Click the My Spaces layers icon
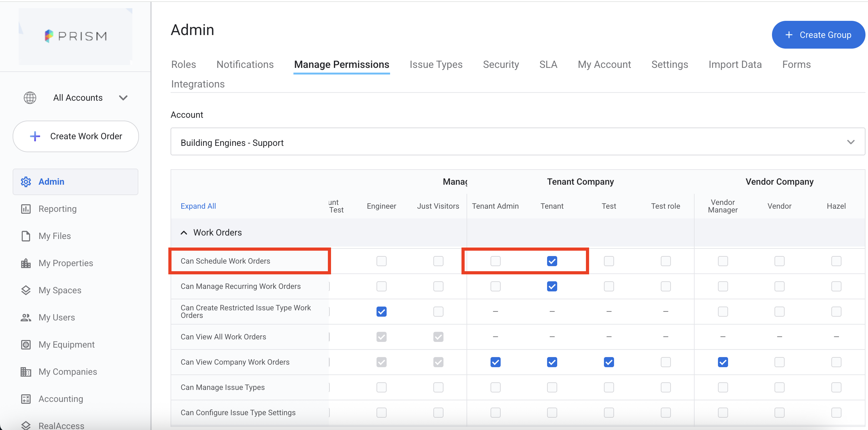Viewport: 868px width, 430px height. [26, 290]
